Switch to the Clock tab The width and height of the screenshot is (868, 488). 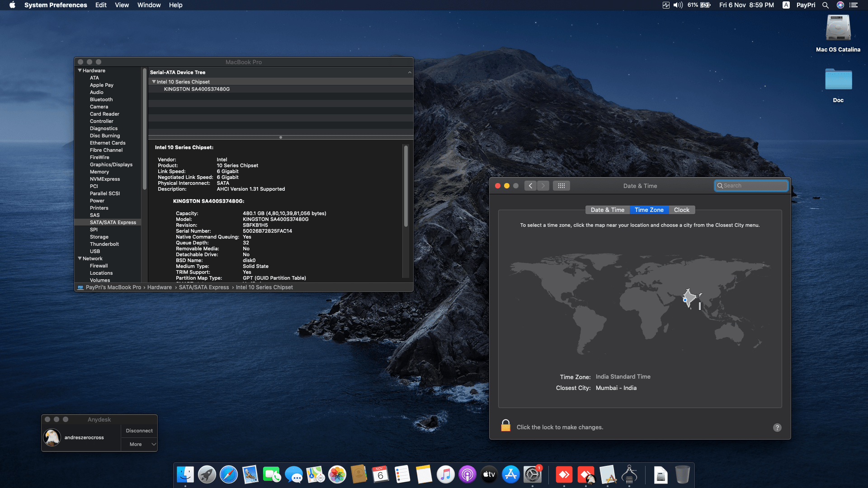click(x=681, y=210)
